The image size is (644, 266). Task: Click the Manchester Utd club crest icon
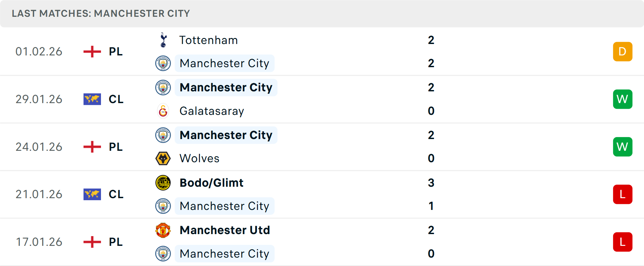[x=163, y=230]
